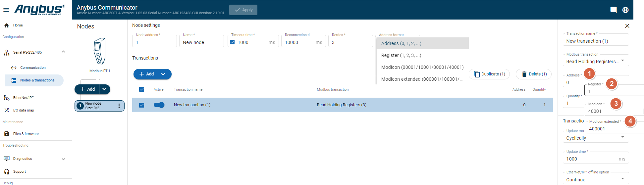This screenshot has width=644, height=185.
Task: Toggle the Active switch for New transaction (1)
Action: coord(159,105)
